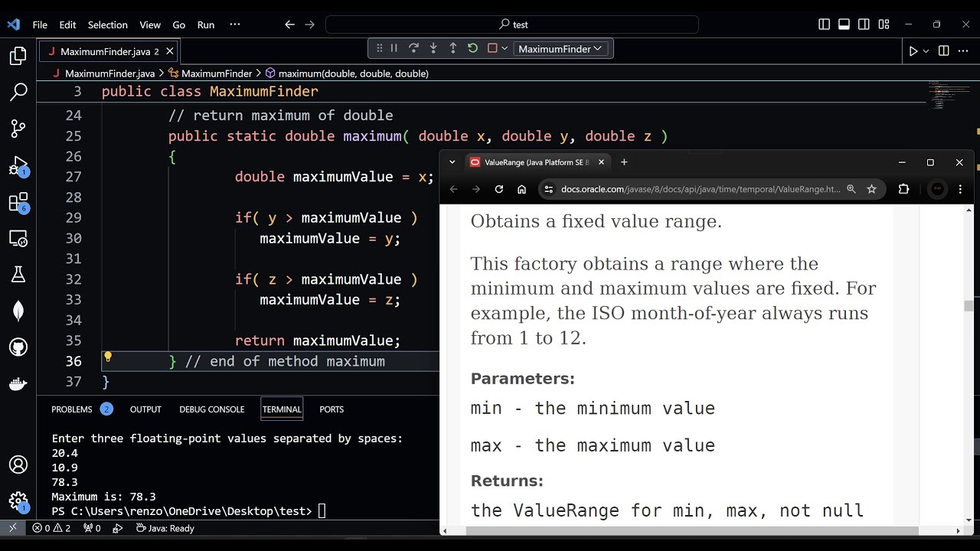This screenshot has width=980, height=551.
Task: Click the debug toolbar drag handle
Action: pyautogui.click(x=379, y=48)
